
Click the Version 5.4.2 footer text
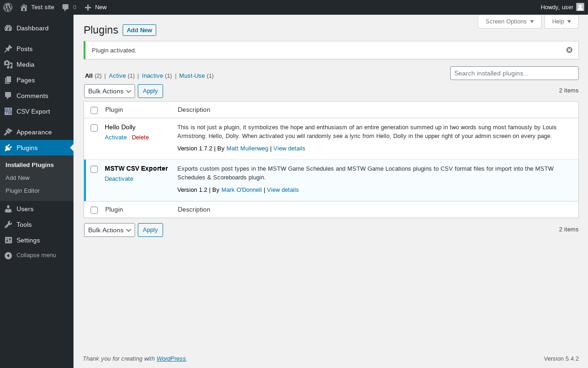coord(561,359)
